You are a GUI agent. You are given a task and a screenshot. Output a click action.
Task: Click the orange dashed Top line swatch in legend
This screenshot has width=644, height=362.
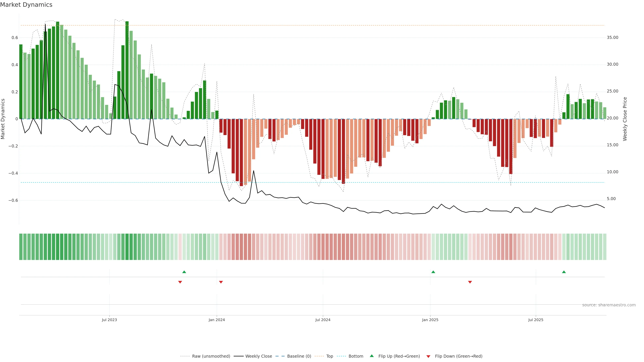(319, 356)
